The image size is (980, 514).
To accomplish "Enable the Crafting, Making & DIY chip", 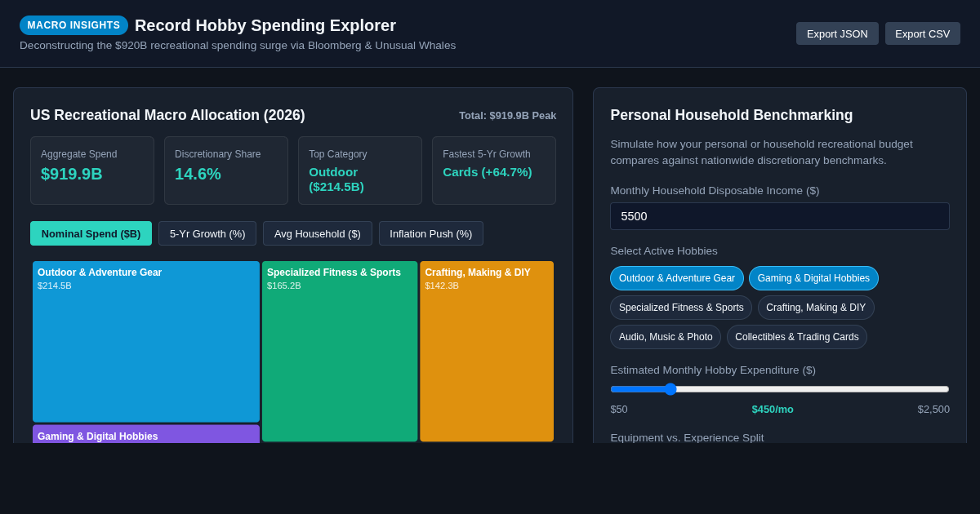I will (x=816, y=308).
